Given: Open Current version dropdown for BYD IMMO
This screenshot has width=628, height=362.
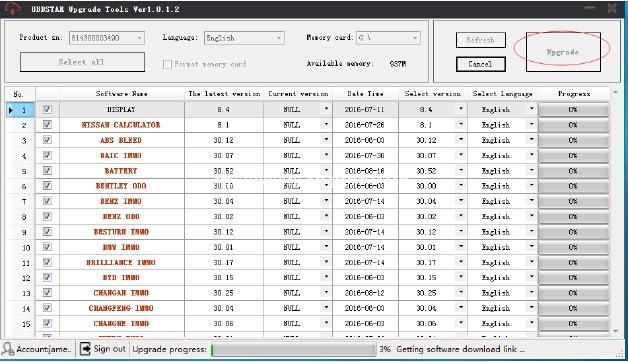Looking at the screenshot, I should (326, 278).
